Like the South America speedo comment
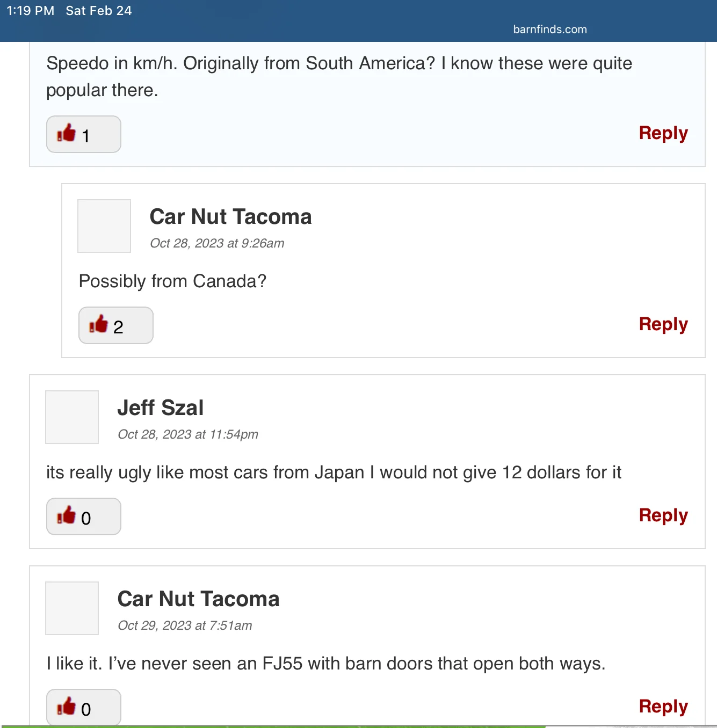 point(83,134)
